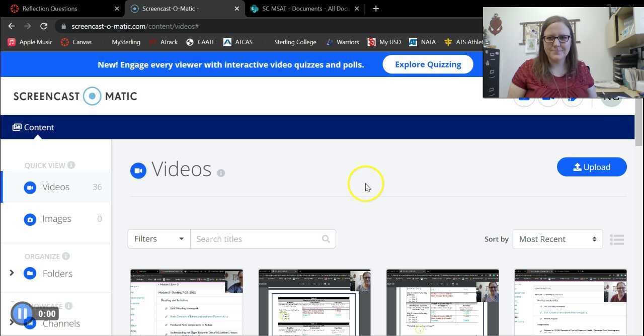Click the address bar URL

point(135,26)
